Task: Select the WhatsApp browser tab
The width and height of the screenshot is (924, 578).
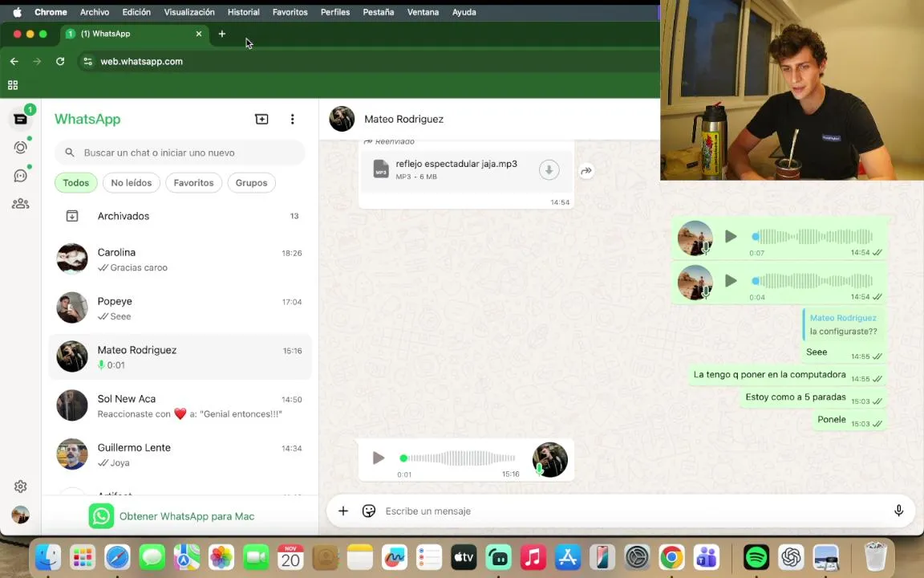Action: (135, 34)
